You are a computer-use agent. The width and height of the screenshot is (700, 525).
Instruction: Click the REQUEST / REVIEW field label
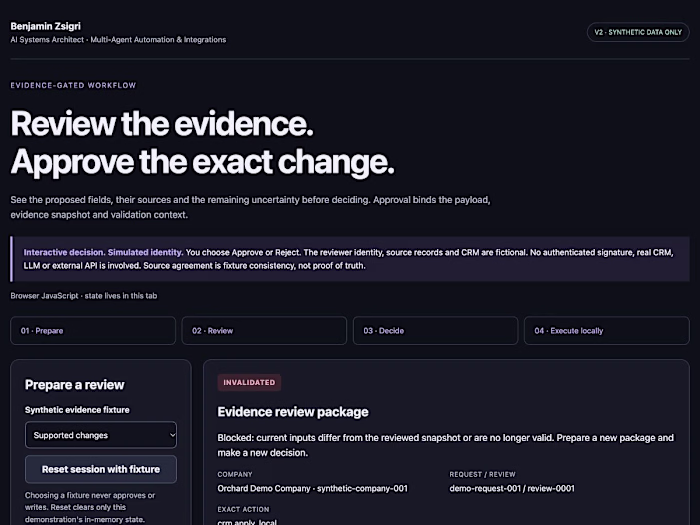482,474
